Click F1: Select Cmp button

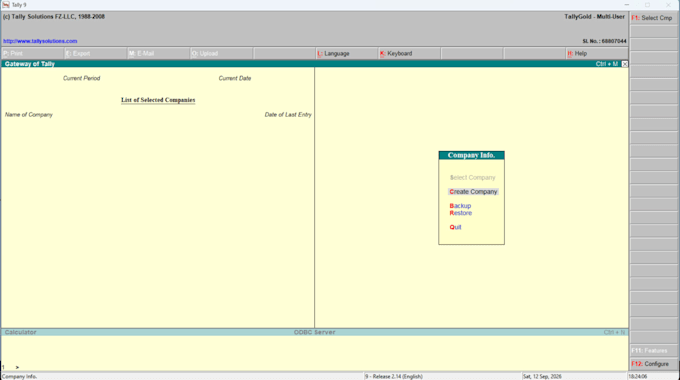tap(654, 18)
